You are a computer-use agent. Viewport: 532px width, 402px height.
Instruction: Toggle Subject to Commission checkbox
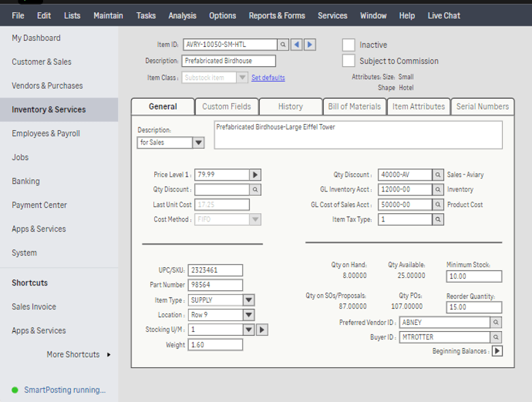click(349, 61)
